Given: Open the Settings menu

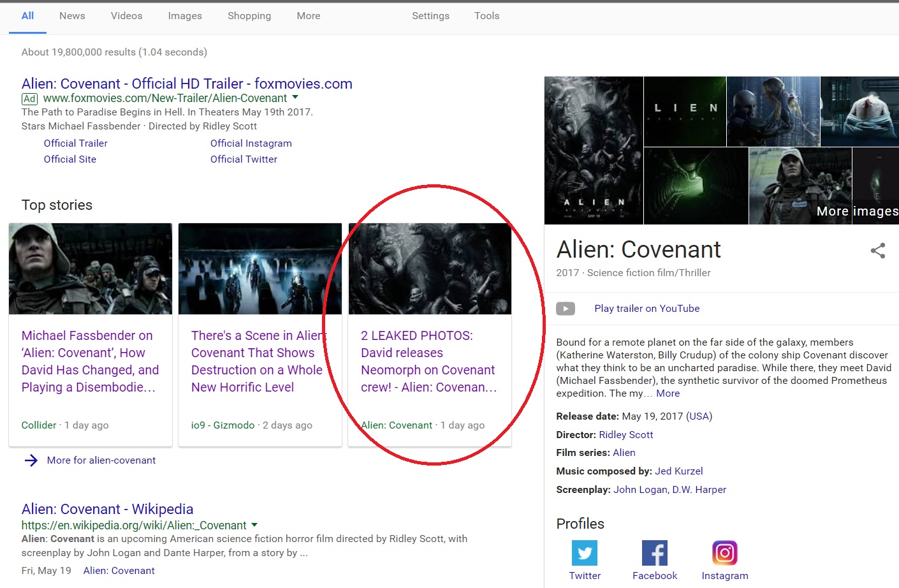Looking at the screenshot, I should click(430, 16).
